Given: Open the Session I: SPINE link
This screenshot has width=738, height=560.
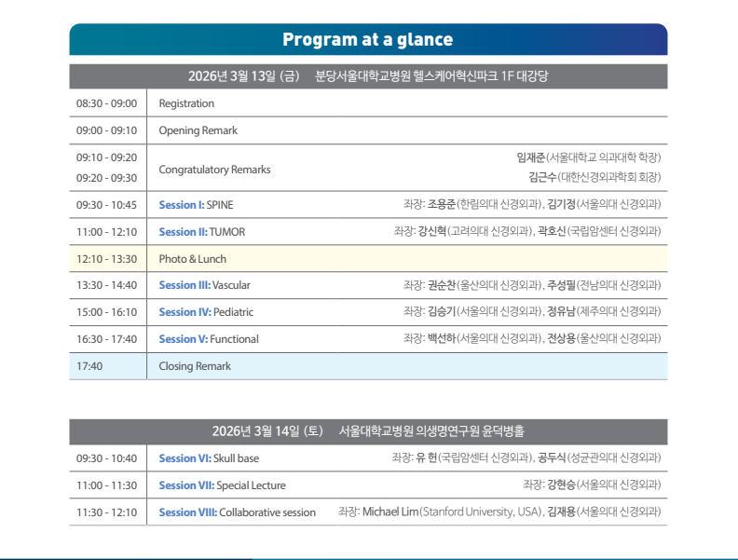Looking at the screenshot, I should [196, 204].
